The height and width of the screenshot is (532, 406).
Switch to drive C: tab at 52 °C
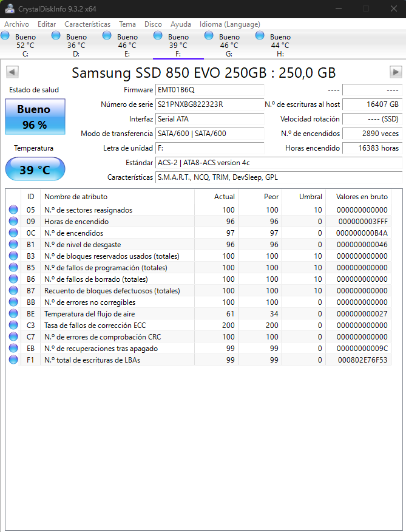pos(25,45)
